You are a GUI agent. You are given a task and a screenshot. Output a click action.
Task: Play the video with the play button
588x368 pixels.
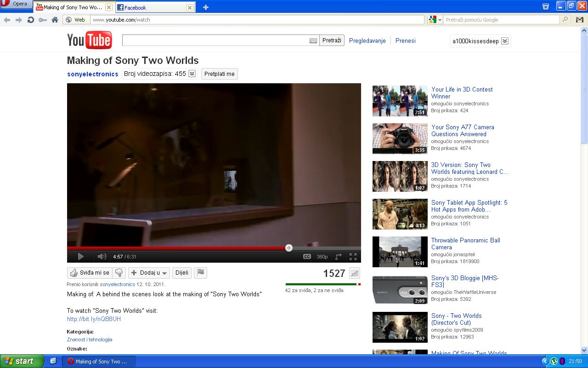(80, 257)
